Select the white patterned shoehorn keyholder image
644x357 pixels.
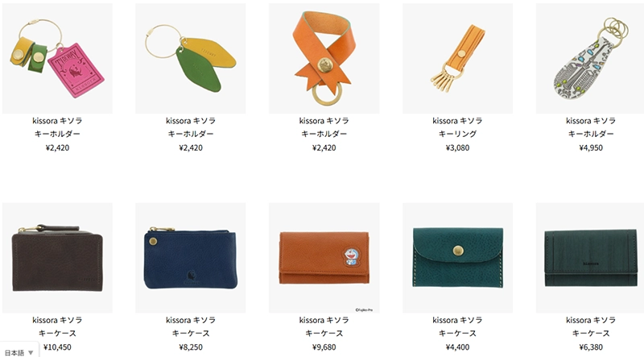point(591,58)
